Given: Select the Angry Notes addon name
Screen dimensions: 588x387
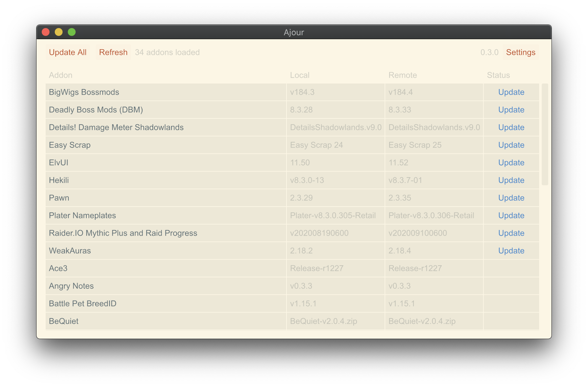Looking at the screenshot, I should click(71, 286).
